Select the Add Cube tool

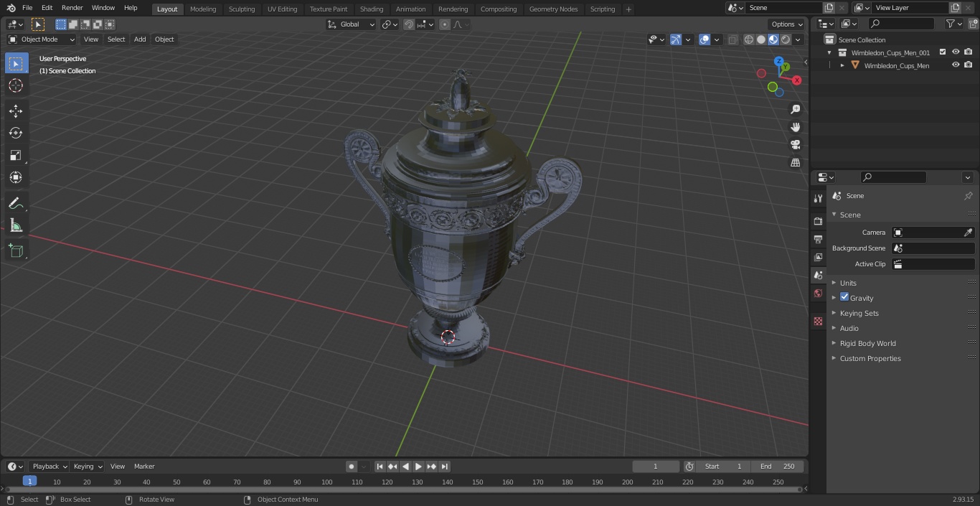click(16, 251)
